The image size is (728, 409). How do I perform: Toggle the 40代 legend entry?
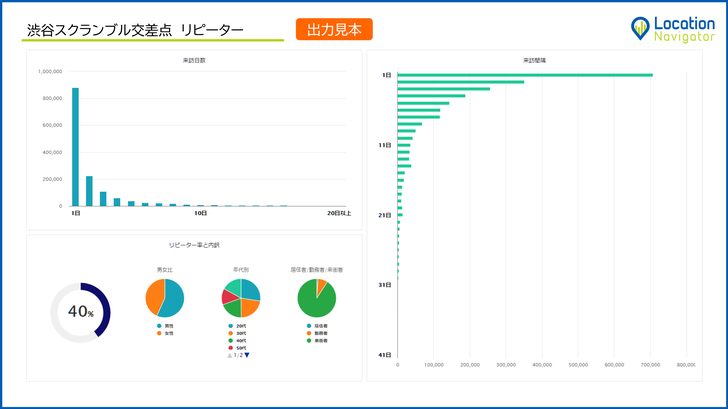pyautogui.click(x=237, y=341)
